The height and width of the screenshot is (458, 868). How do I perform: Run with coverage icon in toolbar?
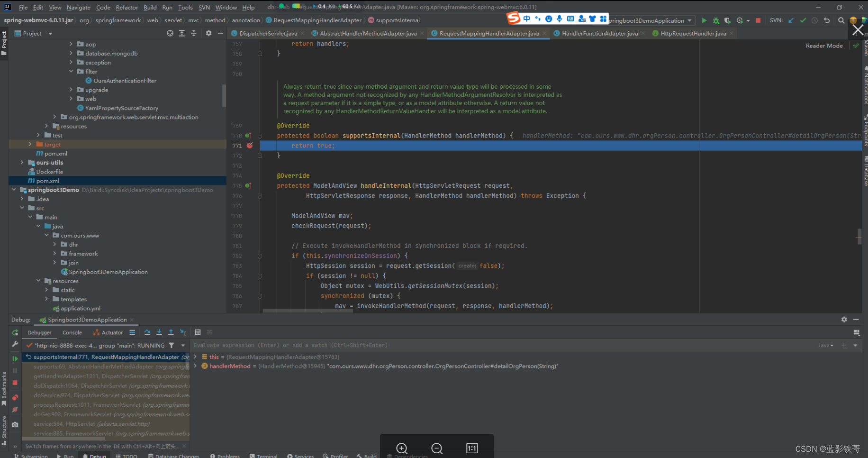(x=727, y=20)
